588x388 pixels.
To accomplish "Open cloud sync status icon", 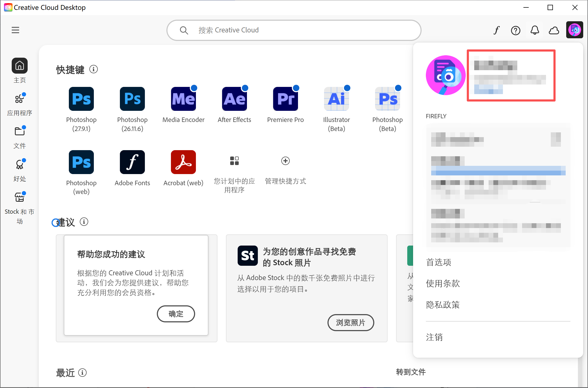I will pyautogui.click(x=554, y=30).
